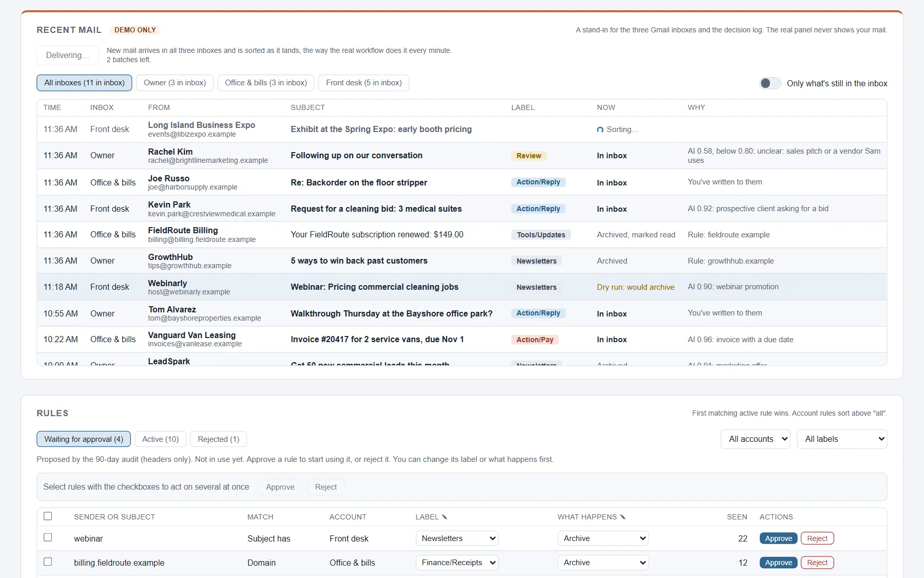Approve the billing.fieldroute.example rule
Viewport: 924px width, 578px height.
(778, 563)
